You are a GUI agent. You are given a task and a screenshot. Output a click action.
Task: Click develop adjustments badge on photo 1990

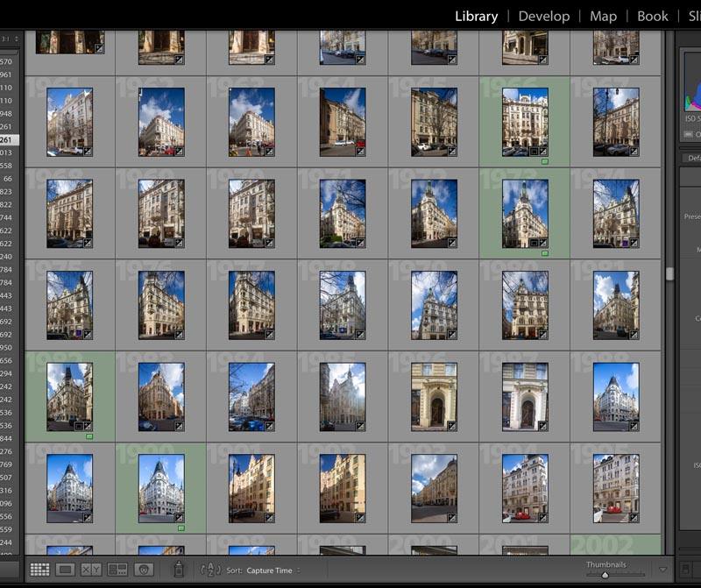[179, 518]
